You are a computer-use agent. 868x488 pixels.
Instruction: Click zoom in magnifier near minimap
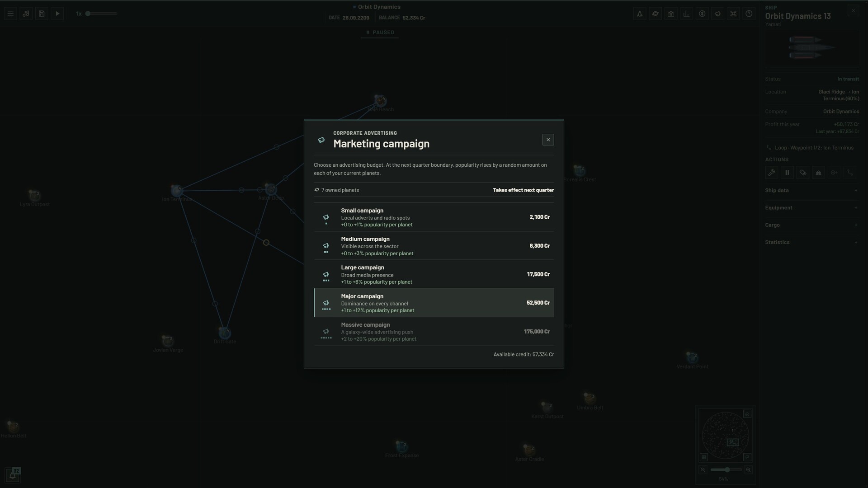click(749, 470)
